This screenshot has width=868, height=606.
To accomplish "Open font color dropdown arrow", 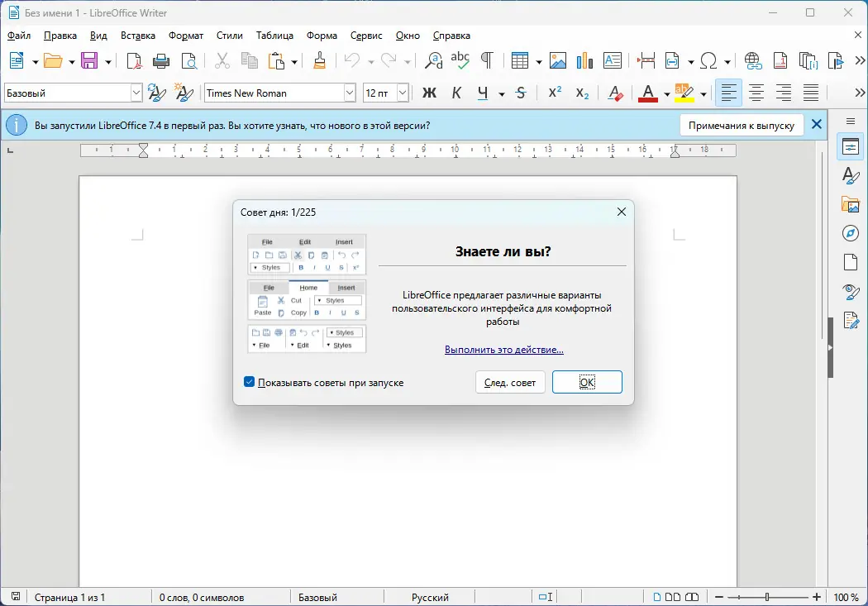I will [x=667, y=94].
